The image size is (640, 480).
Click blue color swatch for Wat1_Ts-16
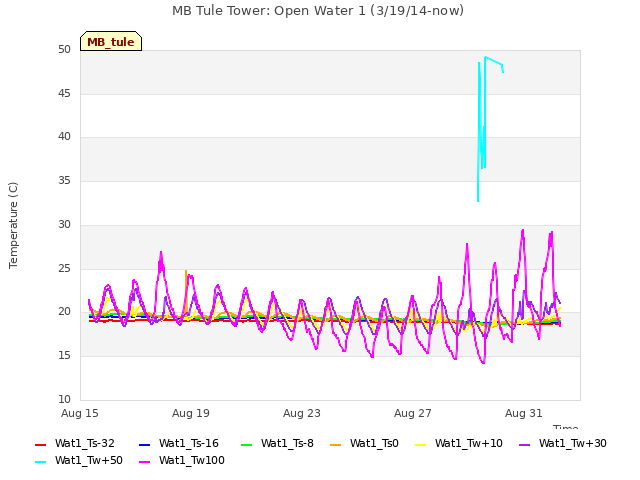[x=144, y=444]
